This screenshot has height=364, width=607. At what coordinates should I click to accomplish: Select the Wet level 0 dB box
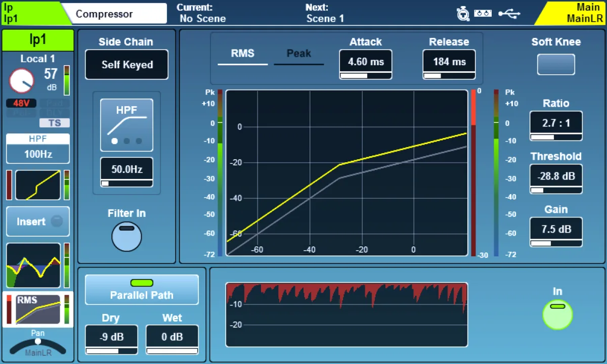[172, 340]
